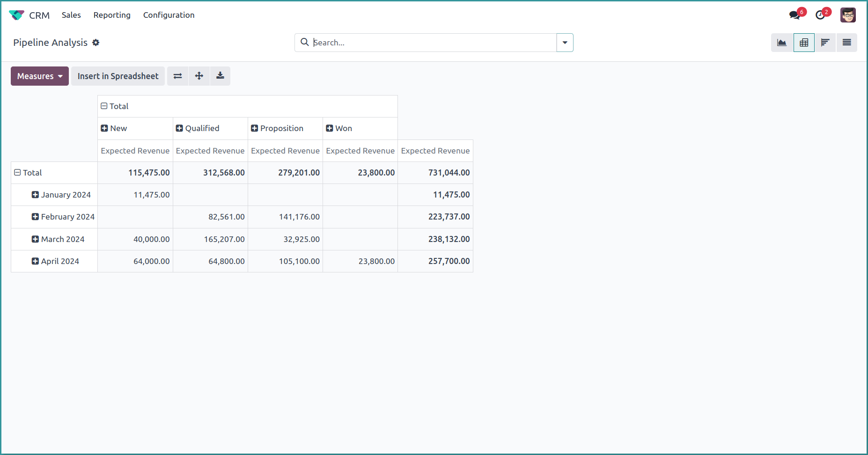Open the Reporting menu
Image resolution: width=868 pixels, height=455 pixels.
coord(111,15)
